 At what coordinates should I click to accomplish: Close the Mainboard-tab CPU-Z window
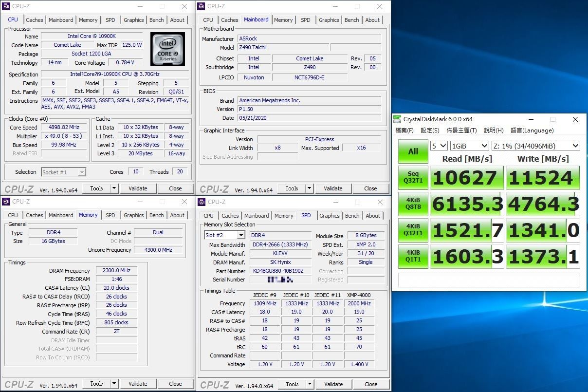[x=380, y=6]
